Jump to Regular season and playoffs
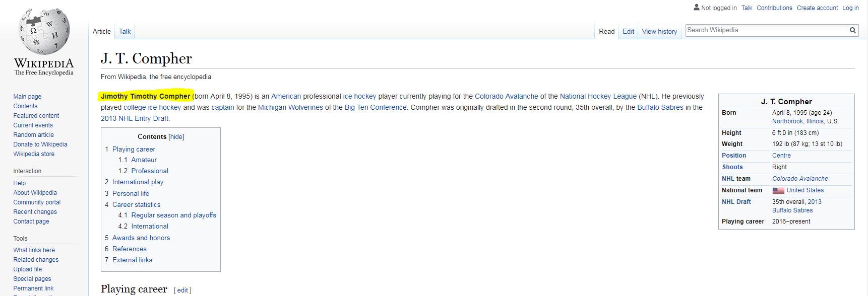Image resolution: width=868 pixels, height=296 pixels. [173, 215]
